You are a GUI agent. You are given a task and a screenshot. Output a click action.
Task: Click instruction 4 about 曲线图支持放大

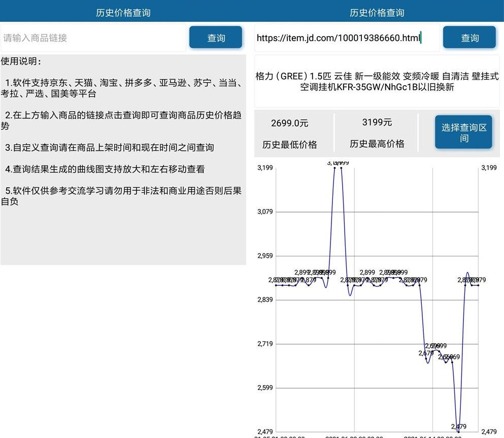105,169
